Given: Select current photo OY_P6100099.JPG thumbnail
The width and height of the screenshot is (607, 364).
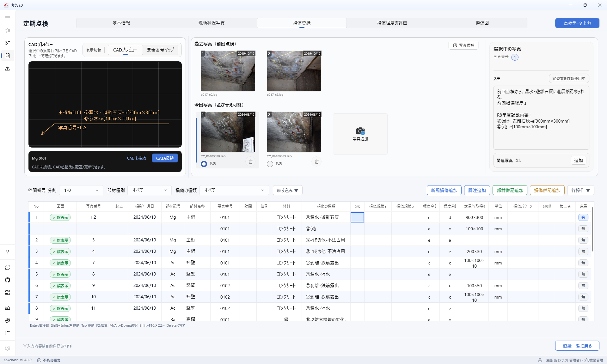Looking at the screenshot, I should [x=294, y=132].
